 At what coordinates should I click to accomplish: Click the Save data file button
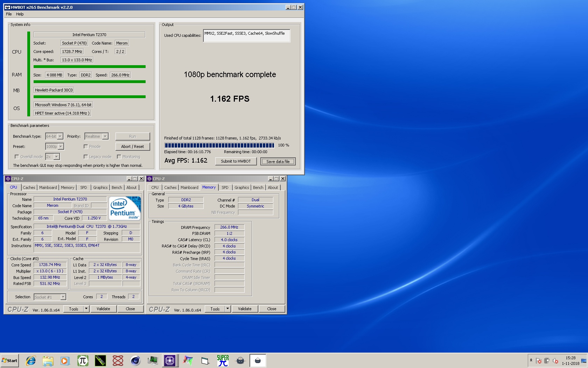(278, 162)
